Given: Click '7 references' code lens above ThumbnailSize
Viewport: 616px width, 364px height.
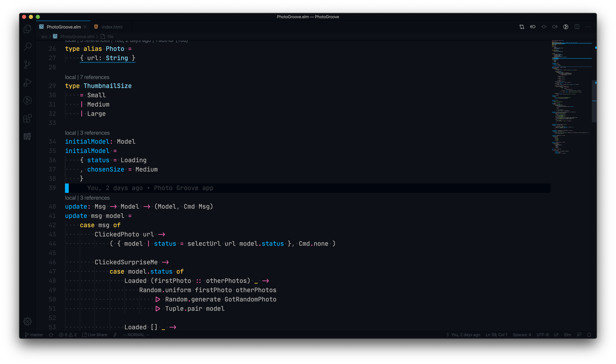Looking at the screenshot, I should click(x=94, y=77).
